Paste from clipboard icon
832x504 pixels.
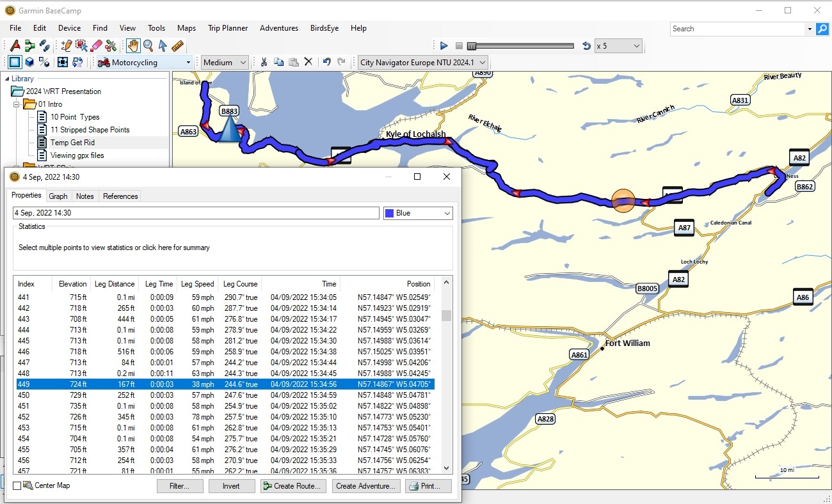[x=293, y=62]
